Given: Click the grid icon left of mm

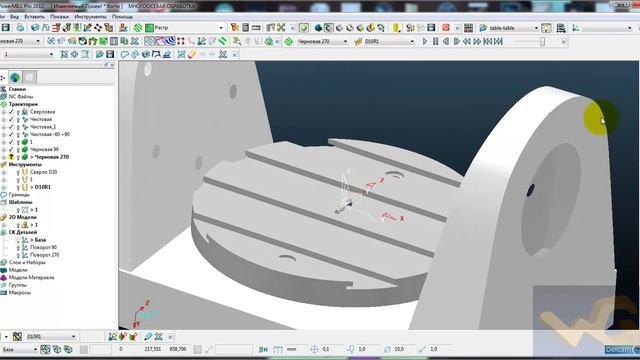Looking at the screenshot, I should [x=278, y=349].
